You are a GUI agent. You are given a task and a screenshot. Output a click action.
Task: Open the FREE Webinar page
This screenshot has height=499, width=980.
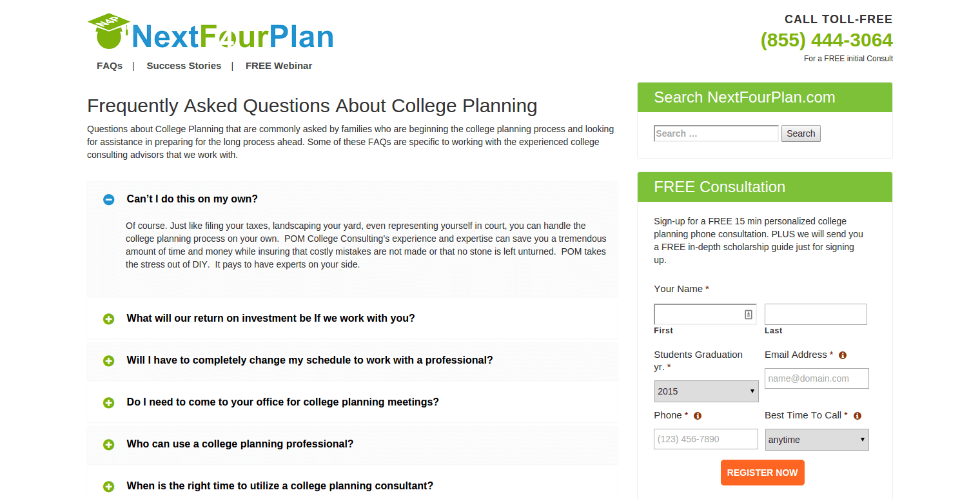click(279, 65)
